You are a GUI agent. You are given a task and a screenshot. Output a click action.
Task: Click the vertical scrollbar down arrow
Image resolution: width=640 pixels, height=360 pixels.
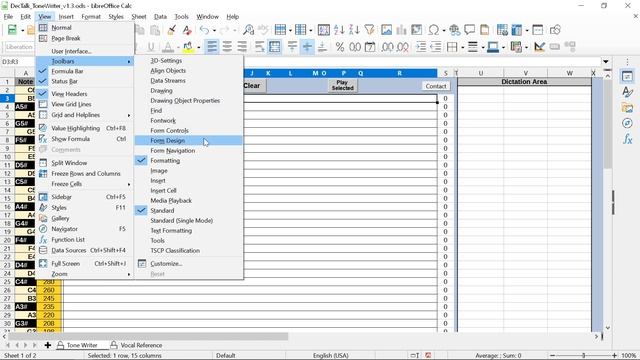[x=608, y=328]
